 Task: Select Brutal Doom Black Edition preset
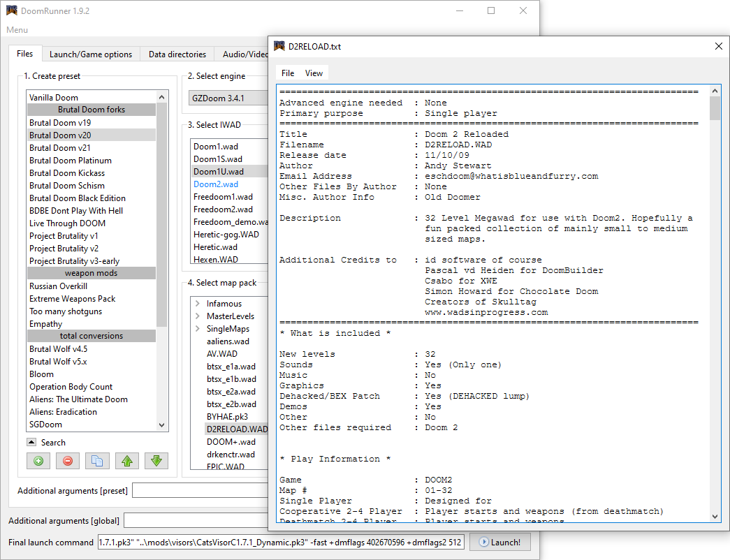(92, 198)
